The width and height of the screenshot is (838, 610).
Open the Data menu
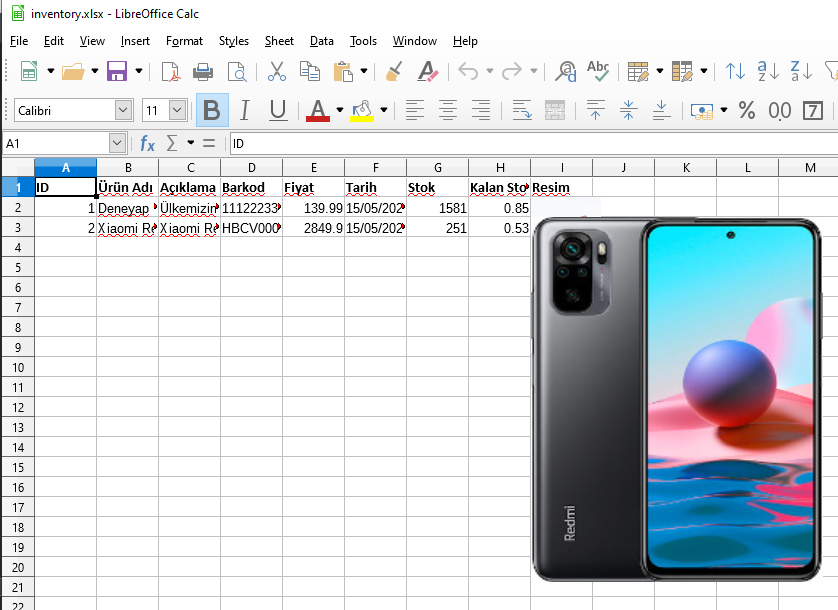pos(321,41)
